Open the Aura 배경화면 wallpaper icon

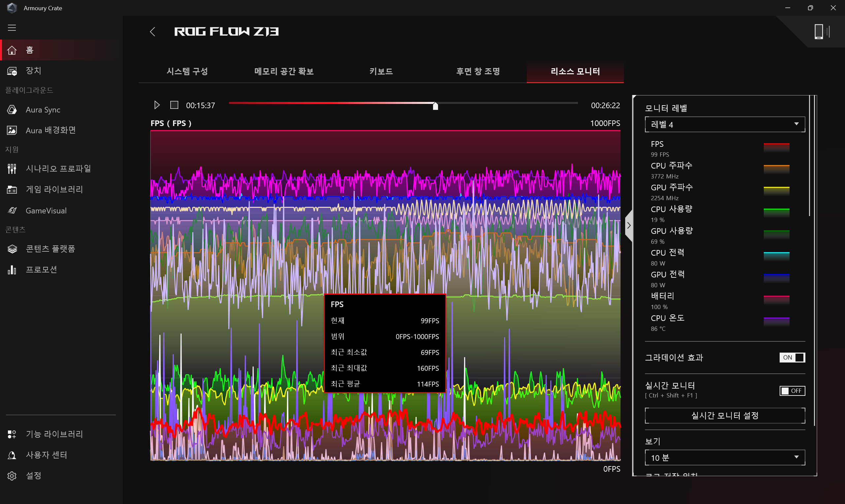tap(12, 130)
